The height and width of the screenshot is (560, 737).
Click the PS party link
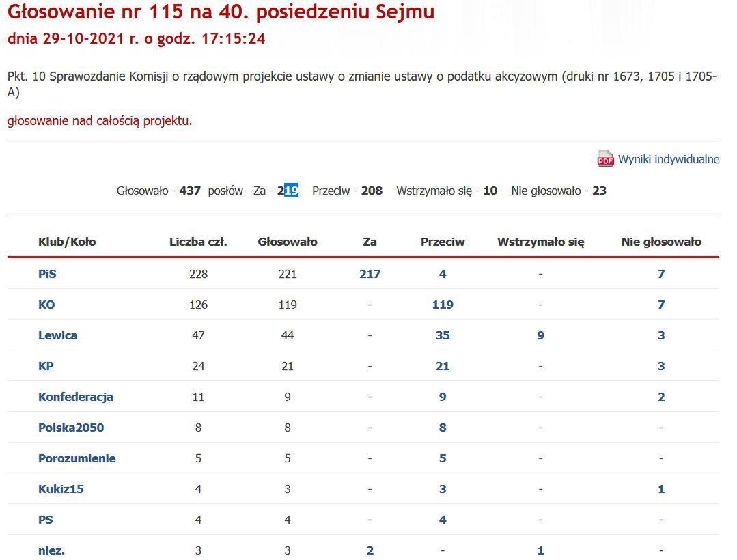coord(46,520)
